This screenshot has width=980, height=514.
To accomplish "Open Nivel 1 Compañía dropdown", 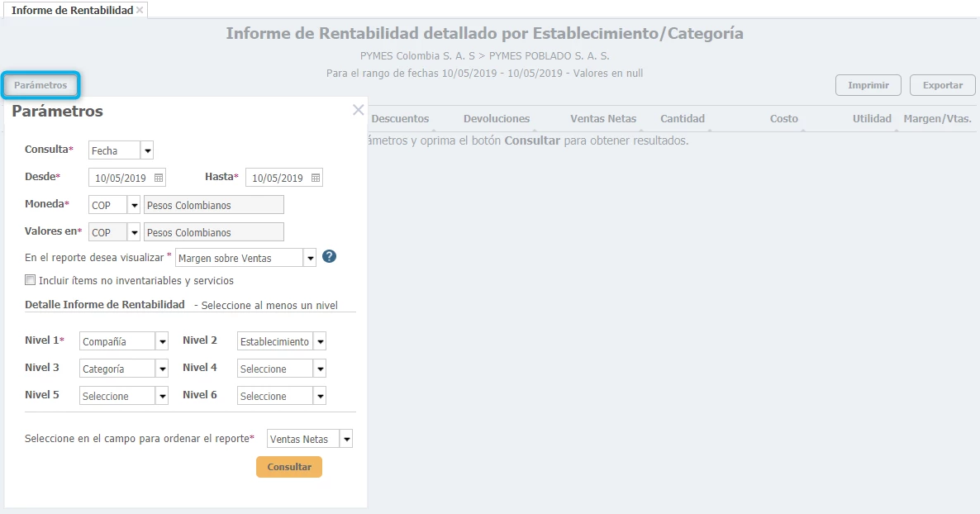I will click(x=162, y=341).
